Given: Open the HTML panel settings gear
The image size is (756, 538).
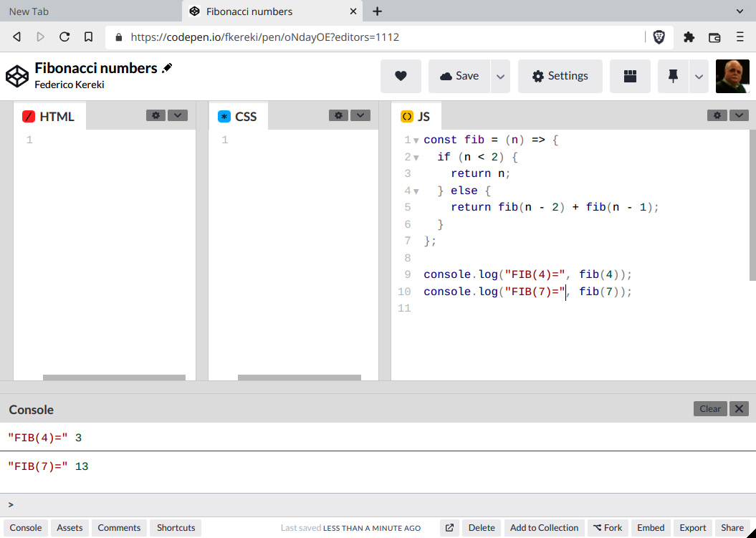Looking at the screenshot, I should pos(156,115).
